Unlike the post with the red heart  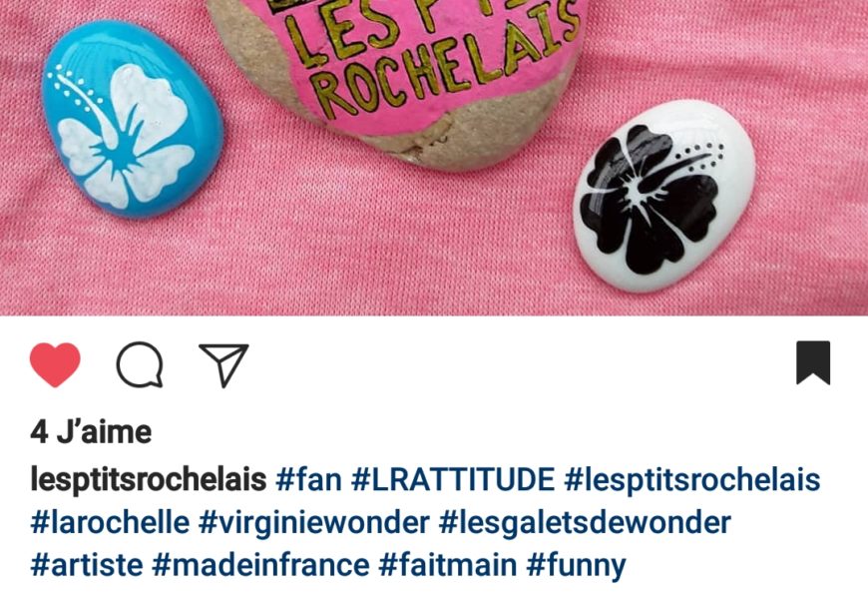click(55, 364)
